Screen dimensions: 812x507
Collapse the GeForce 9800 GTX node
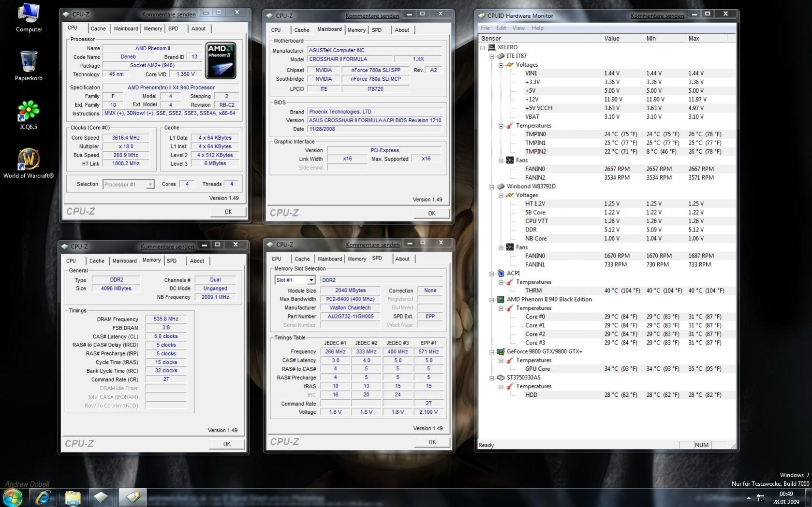click(492, 352)
